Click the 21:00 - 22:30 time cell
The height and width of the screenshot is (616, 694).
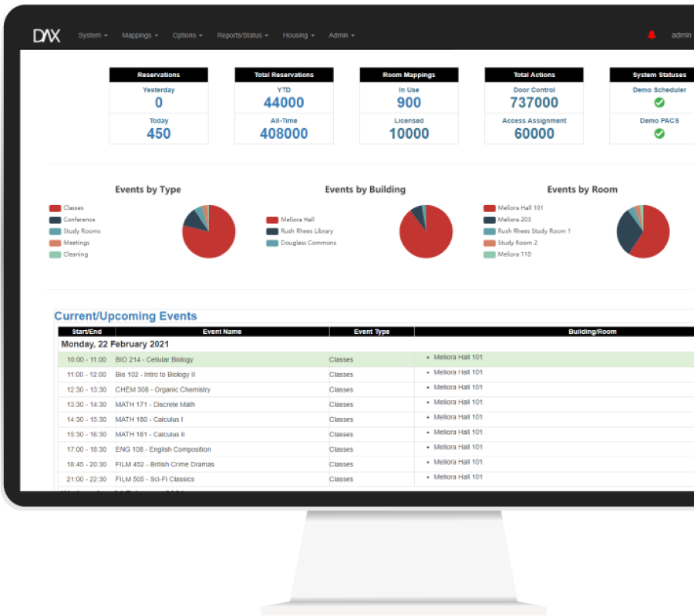(x=86, y=480)
